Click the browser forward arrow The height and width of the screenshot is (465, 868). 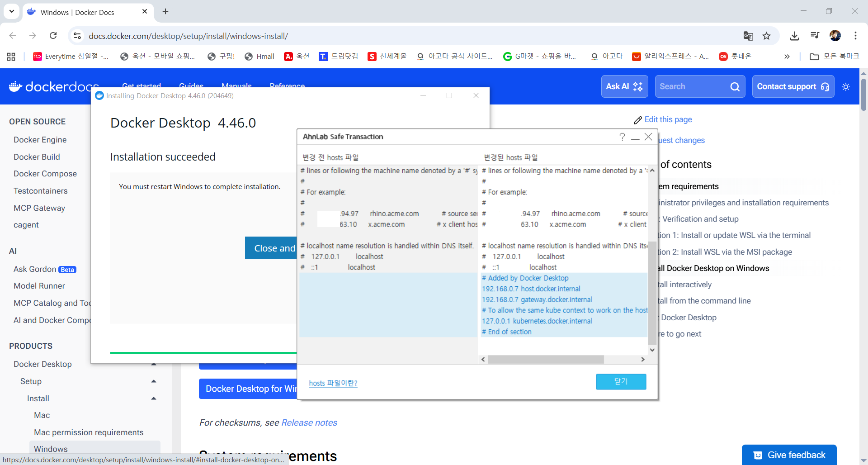(x=33, y=36)
